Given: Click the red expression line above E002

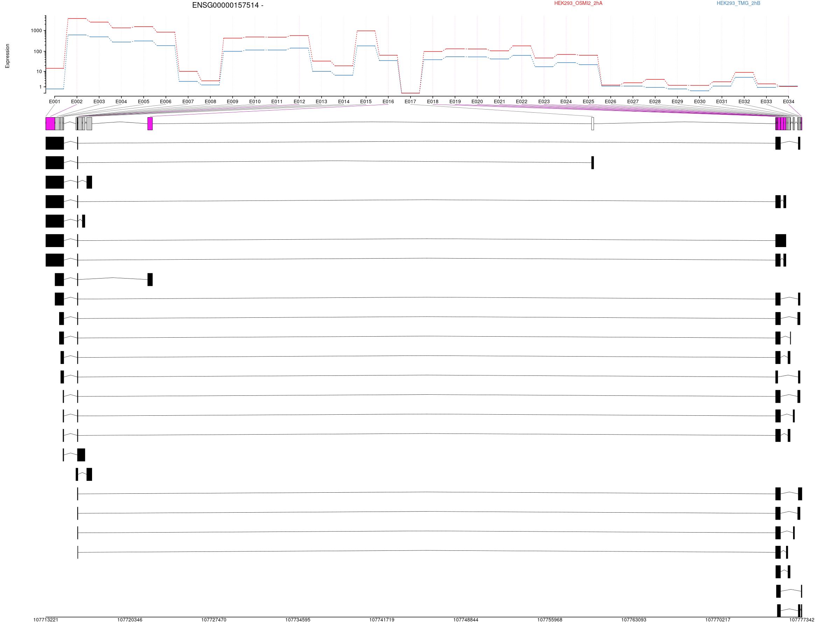Looking at the screenshot, I should (x=77, y=18).
